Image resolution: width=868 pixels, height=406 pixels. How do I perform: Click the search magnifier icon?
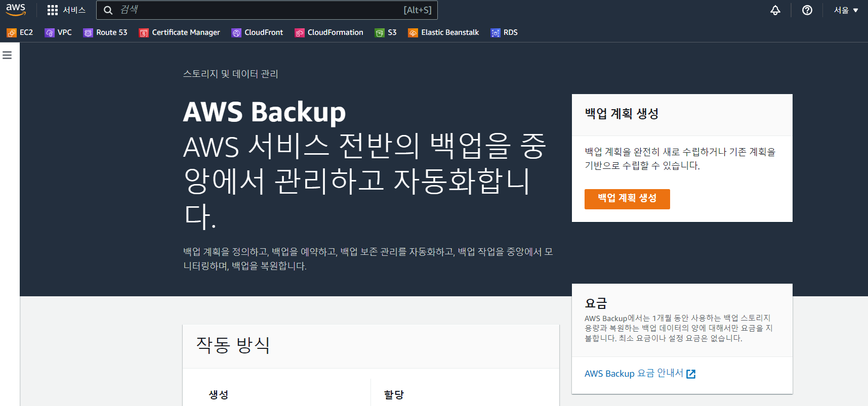[x=108, y=10]
